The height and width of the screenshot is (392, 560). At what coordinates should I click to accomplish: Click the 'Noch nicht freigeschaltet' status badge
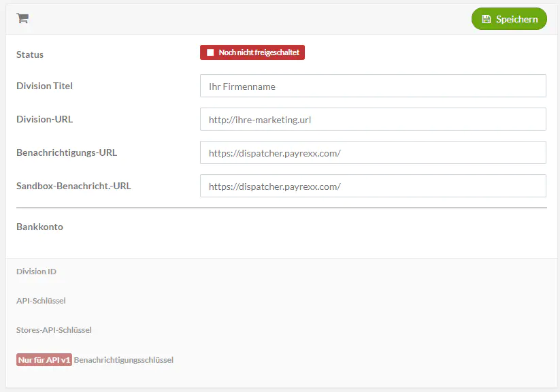[x=252, y=52]
